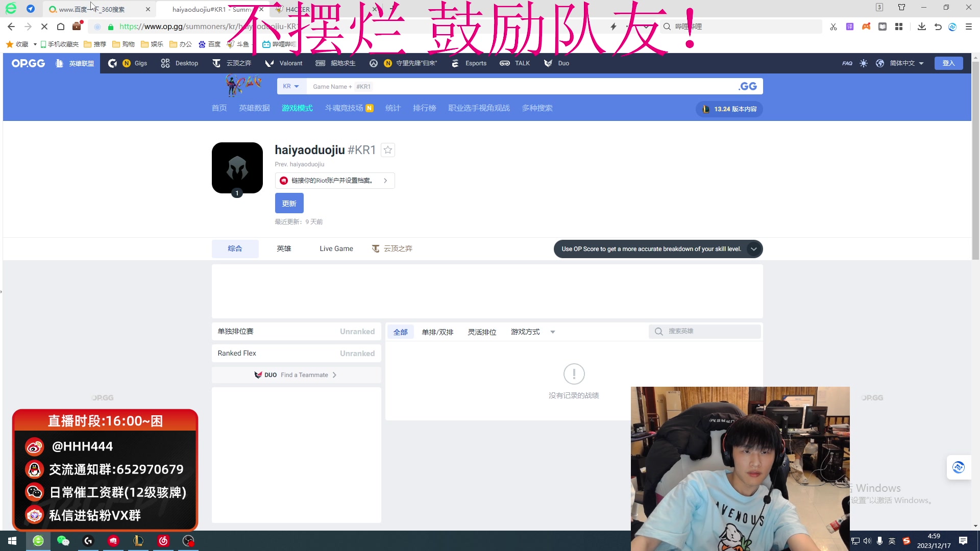Open the browser downloads icon
The height and width of the screenshot is (551, 980).
tap(921, 27)
